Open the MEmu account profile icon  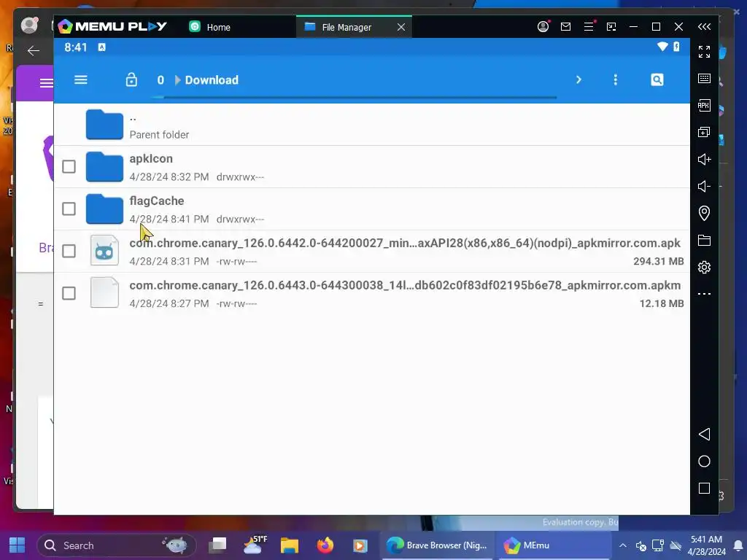pos(543,27)
